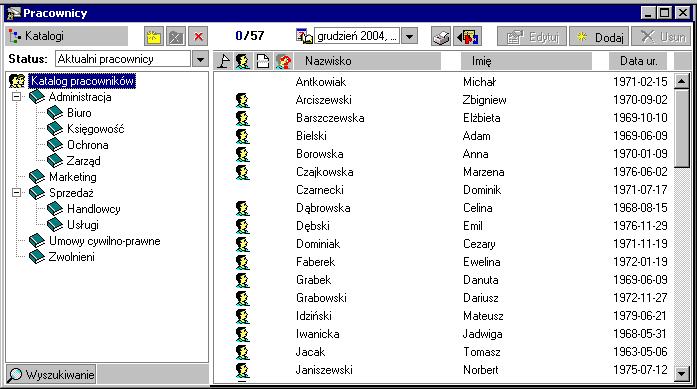Screen dimensions: 697x389
Task: Click the person icon in Bielski row
Action: [243, 136]
